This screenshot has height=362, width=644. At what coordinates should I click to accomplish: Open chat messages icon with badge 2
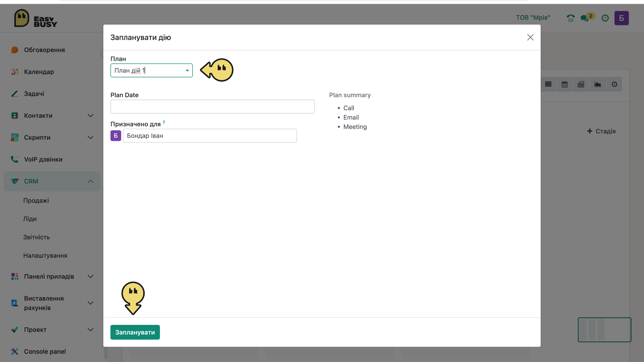[587, 17]
